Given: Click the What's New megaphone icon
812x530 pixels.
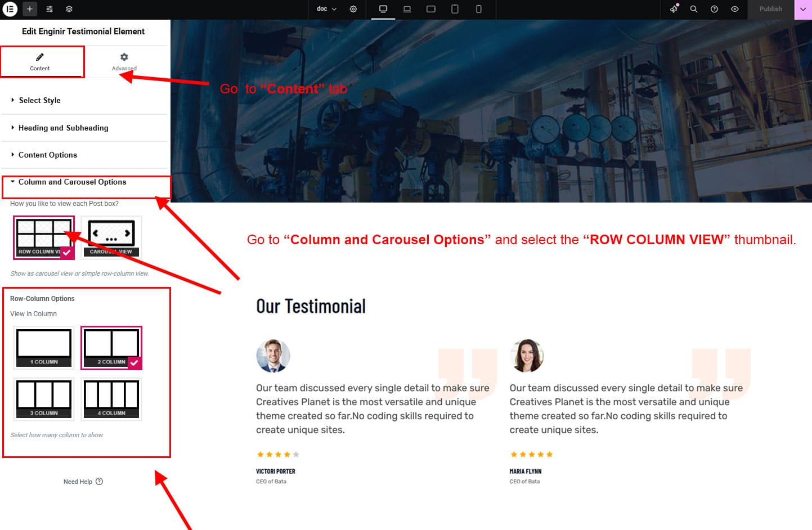Looking at the screenshot, I should 674,9.
